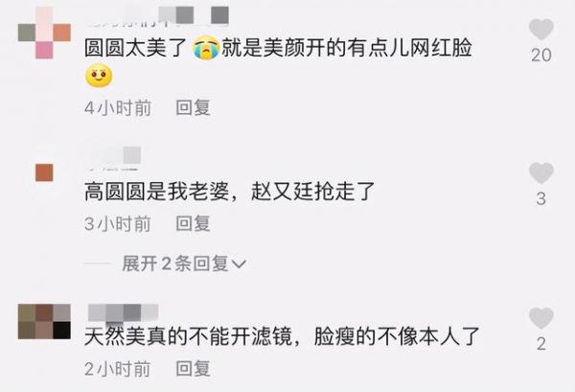Screen dimensions: 575x392
Task: Expand 展开2条回复 replies
Action: pyautogui.click(x=184, y=264)
